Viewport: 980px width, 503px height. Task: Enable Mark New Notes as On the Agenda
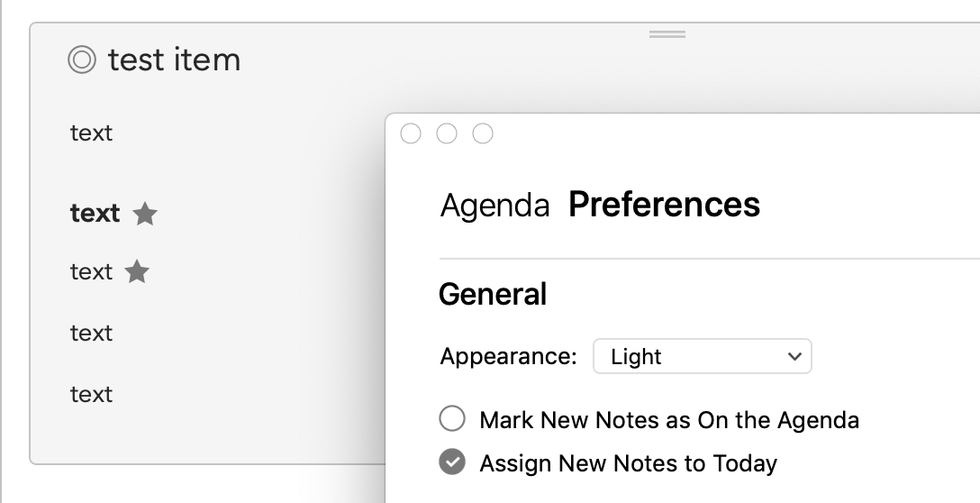coord(452,418)
